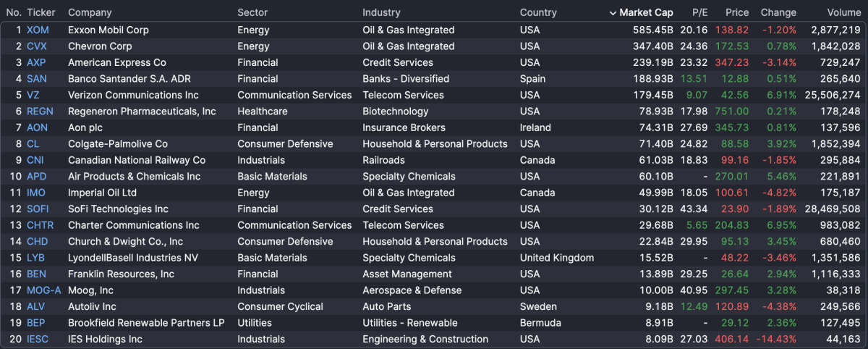Open the BEP ticker link
The height and width of the screenshot is (349, 868).
(x=36, y=323)
